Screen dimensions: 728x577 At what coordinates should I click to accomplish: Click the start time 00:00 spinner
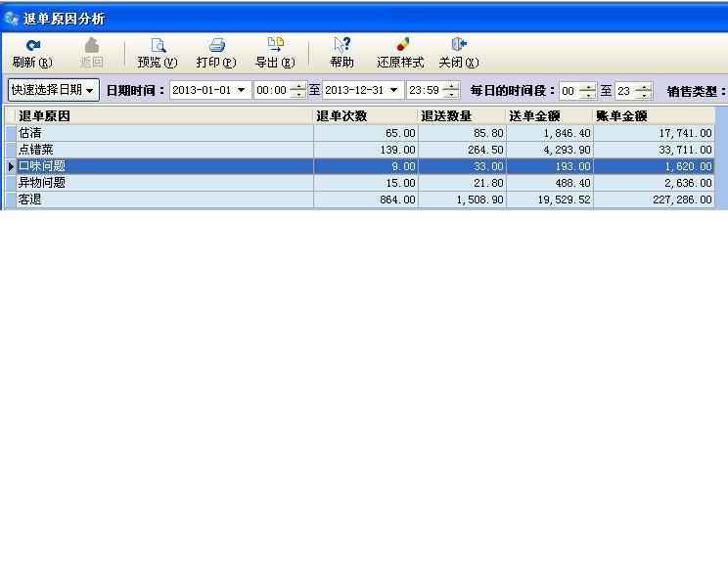click(298, 90)
